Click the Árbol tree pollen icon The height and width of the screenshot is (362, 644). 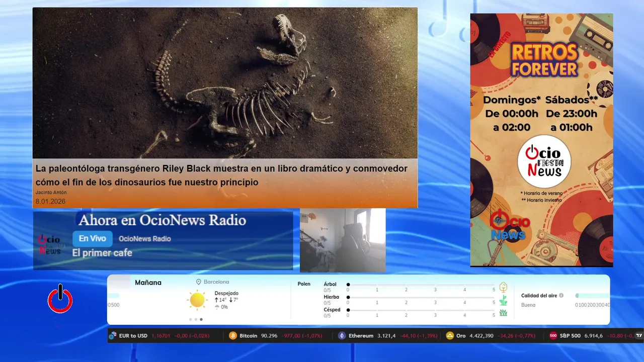503,287
